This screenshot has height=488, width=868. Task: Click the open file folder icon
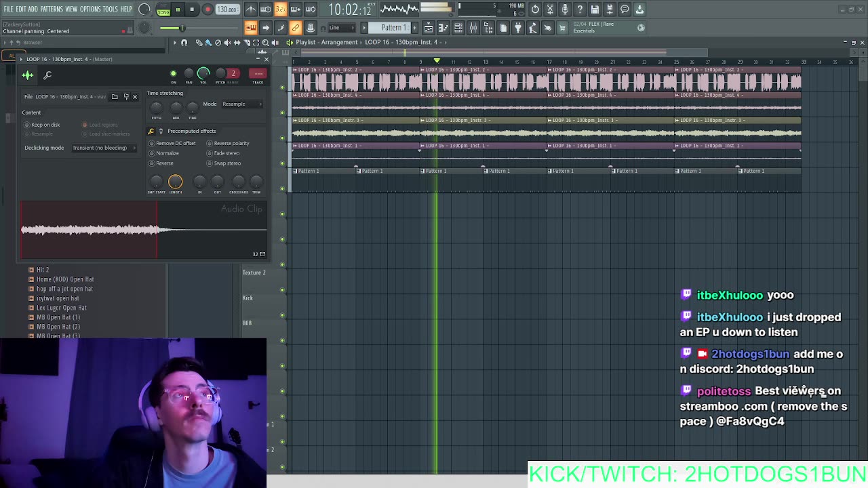tap(115, 97)
